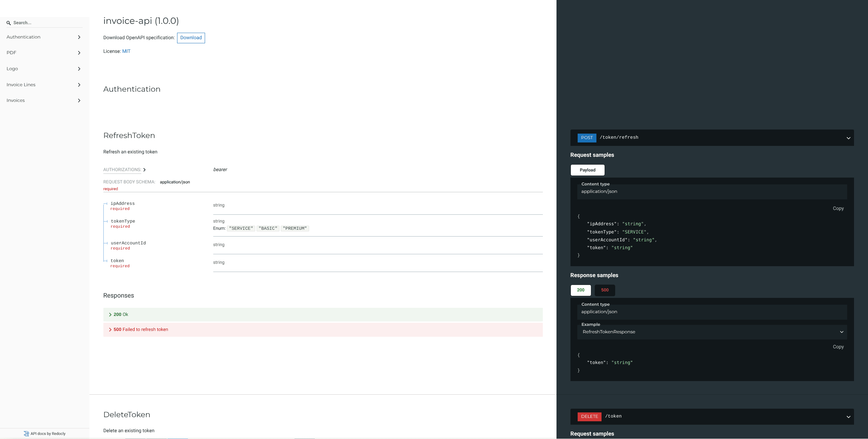Copy the response sample JSON
The image size is (868, 439).
[838, 347]
